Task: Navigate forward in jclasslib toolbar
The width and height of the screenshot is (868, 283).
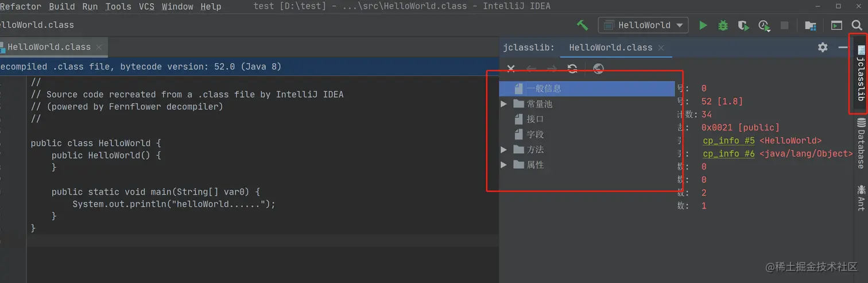Action: coord(552,69)
